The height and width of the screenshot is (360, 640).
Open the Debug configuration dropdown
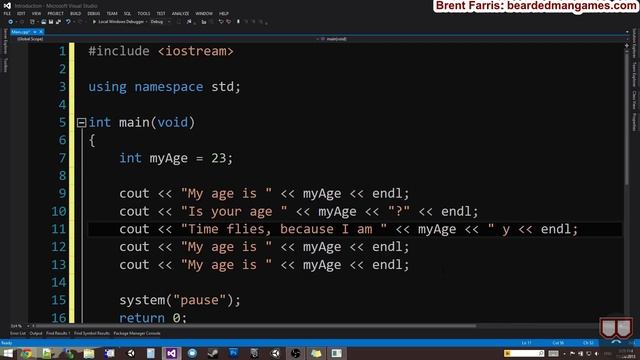click(160, 22)
